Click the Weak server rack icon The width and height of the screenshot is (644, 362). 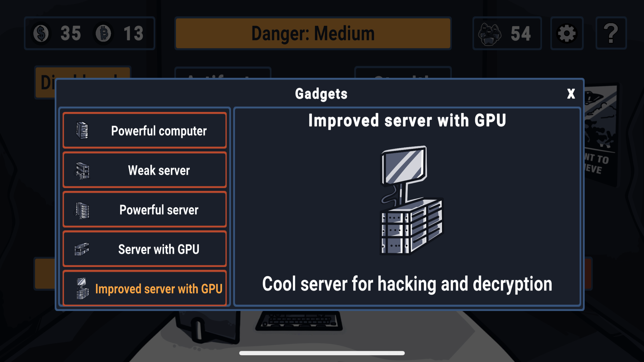[x=83, y=170]
